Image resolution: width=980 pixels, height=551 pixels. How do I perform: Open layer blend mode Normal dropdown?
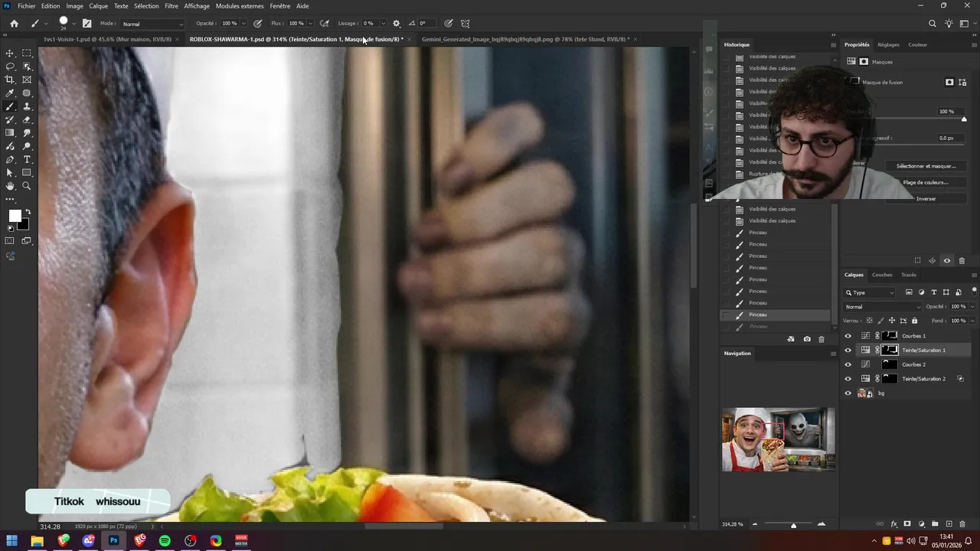click(x=883, y=307)
